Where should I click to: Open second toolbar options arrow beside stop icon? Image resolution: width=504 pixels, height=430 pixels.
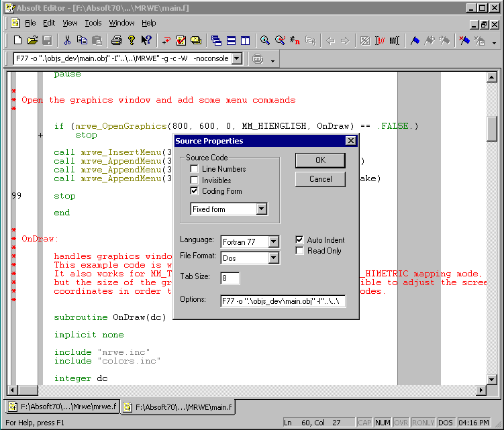tap(272, 61)
